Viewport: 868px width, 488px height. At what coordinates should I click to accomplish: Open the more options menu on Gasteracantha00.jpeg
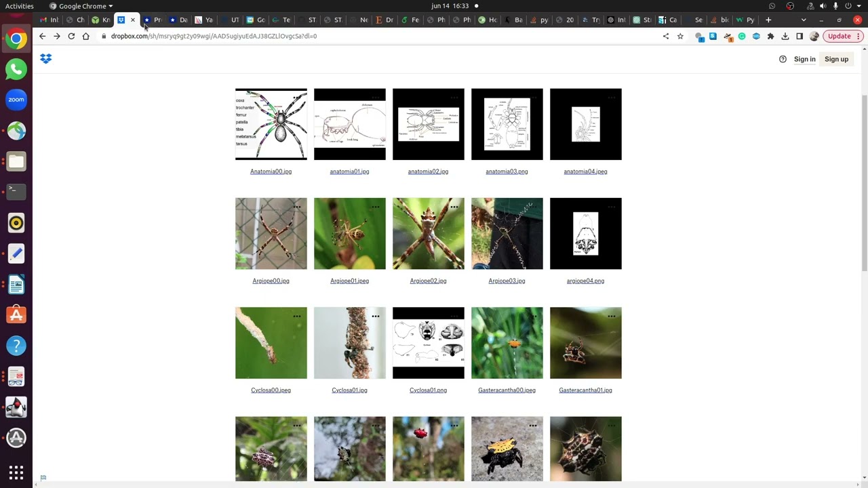533,316
